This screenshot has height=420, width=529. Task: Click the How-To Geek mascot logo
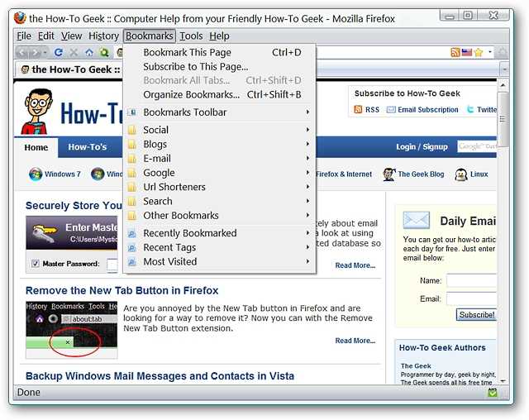click(x=36, y=112)
